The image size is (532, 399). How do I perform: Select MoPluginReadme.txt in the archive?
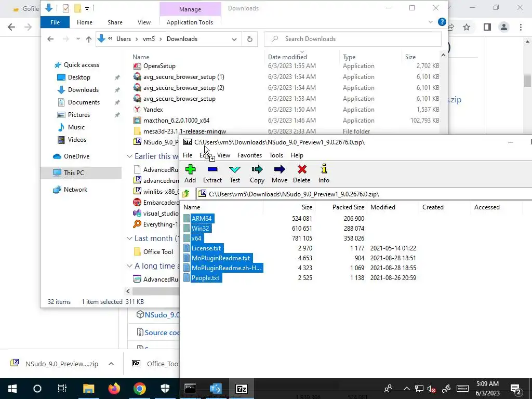tap(221, 258)
